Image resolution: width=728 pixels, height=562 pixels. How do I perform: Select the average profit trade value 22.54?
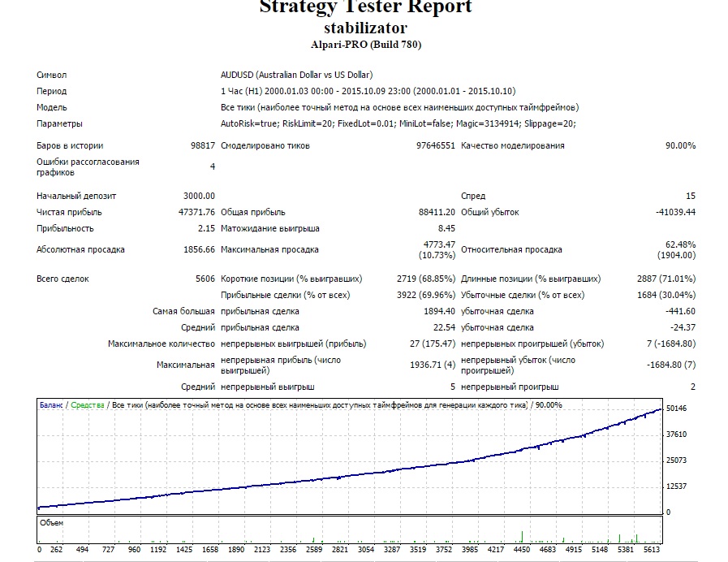[x=444, y=327]
